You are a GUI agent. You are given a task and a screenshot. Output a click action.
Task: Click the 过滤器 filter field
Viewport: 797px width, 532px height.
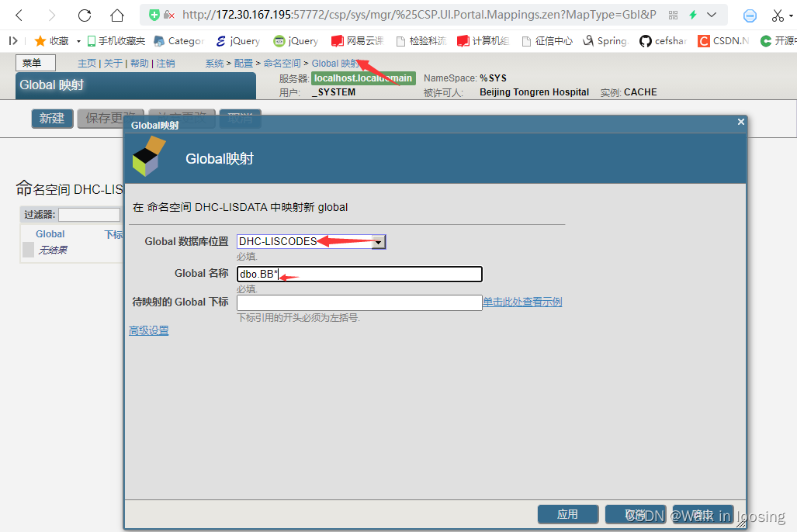(89, 214)
